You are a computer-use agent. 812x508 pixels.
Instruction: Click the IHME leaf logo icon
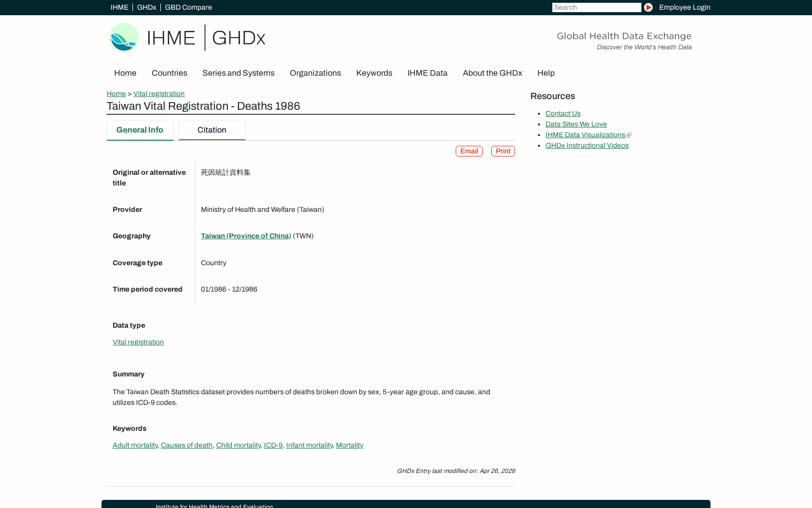[124, 38]
